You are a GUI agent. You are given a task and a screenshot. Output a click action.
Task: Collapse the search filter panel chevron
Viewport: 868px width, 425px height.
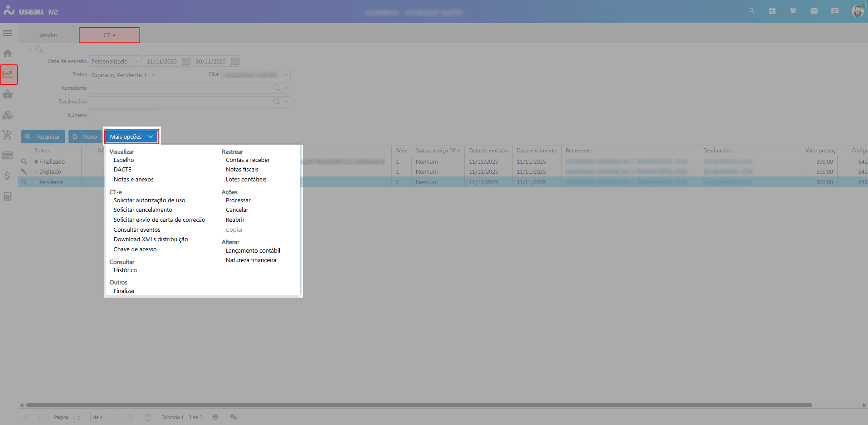pyautogui.click(x=29, y=49)
